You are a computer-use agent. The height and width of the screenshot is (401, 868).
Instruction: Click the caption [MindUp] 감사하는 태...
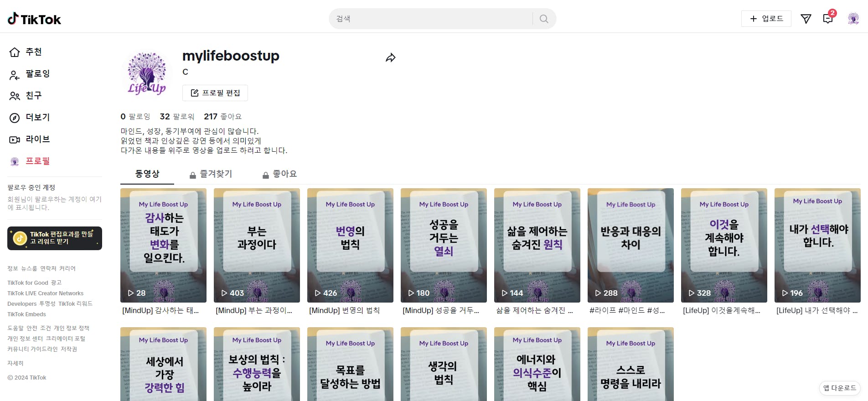pos(160,311)
